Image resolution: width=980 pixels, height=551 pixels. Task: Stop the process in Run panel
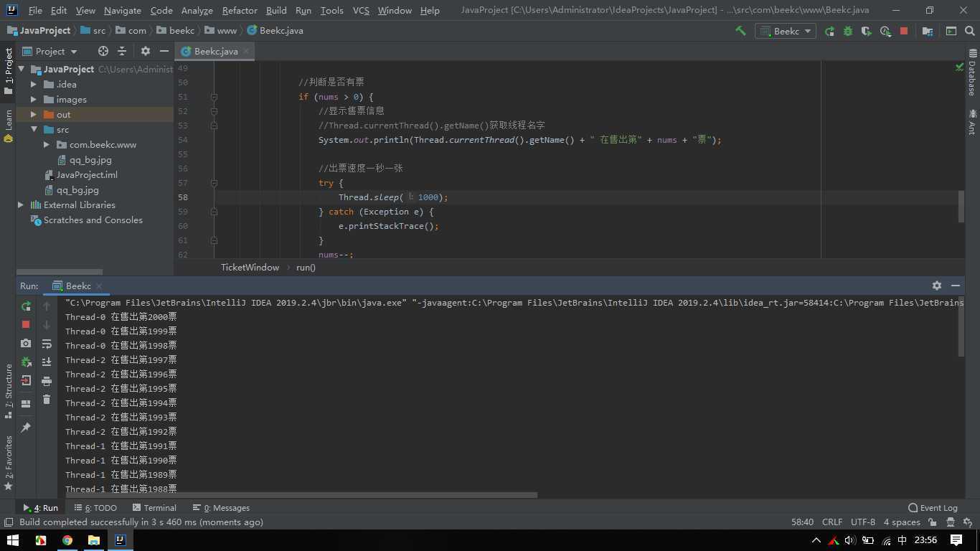pos(26,324)
